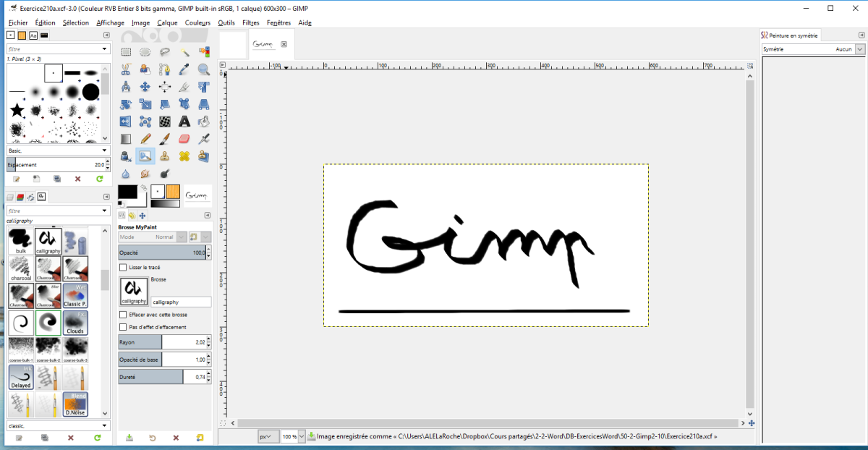Select the Clouds MyPaint brush thumbnail
The image size is (868, 450).
click(75, 323)
